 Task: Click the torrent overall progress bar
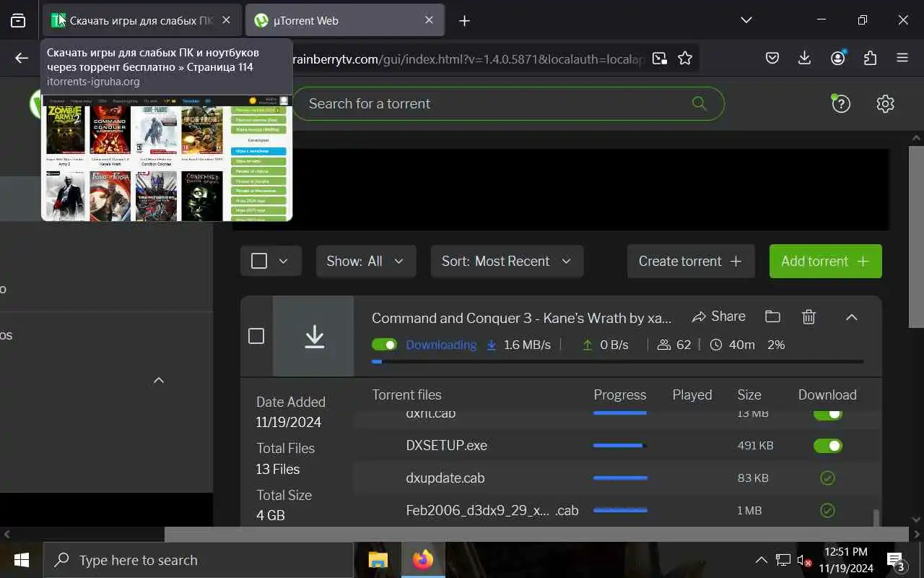617,361
